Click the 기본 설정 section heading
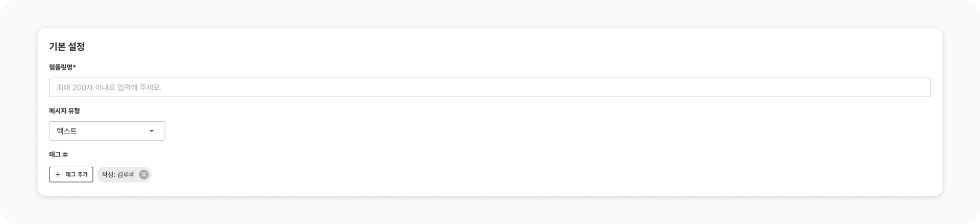 tap(67, 47)
